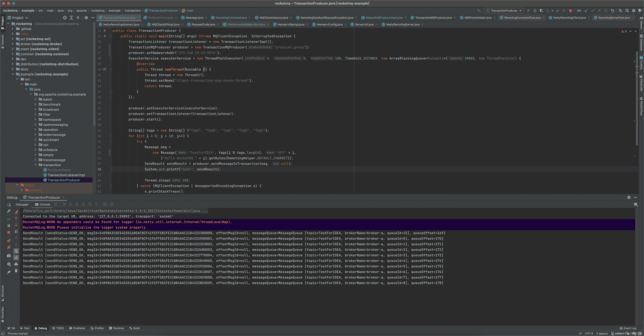The width and height of the screenshot is (644, 336).
Task: Stop the running debug process in the top toolbar
Action: pos(571,10)
